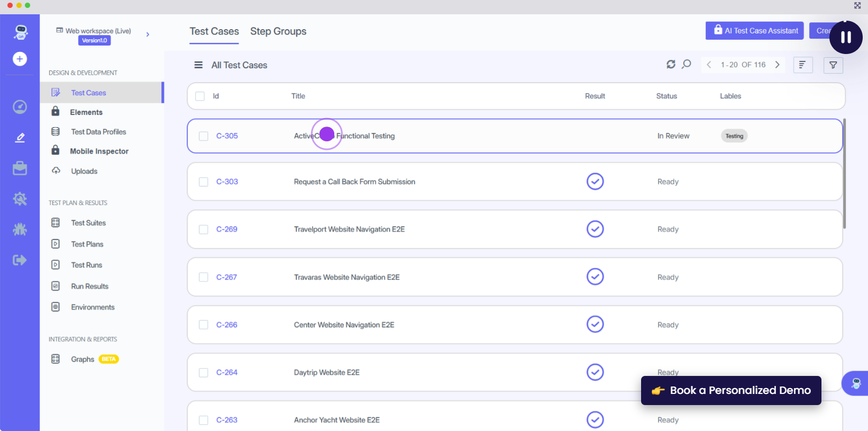
Task: Select the checkbox for C-269 row
Action: pos(204,229)
